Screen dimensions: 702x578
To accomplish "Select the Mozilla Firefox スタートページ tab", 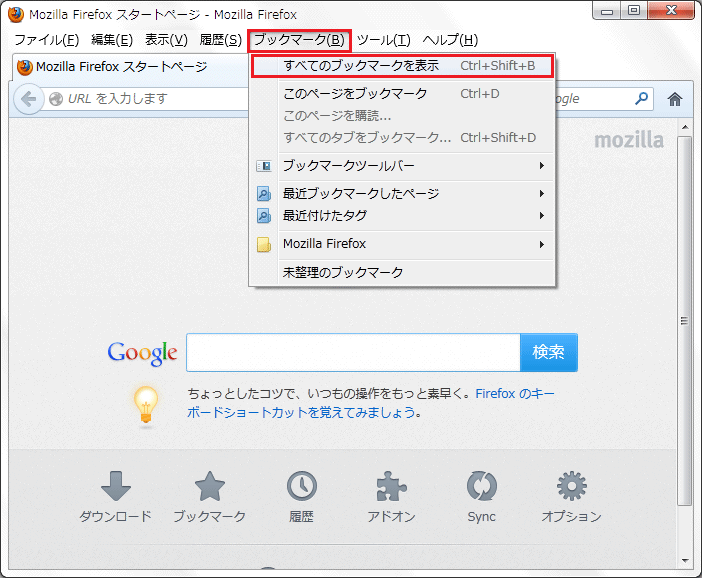I will click(x=130, y=67).
